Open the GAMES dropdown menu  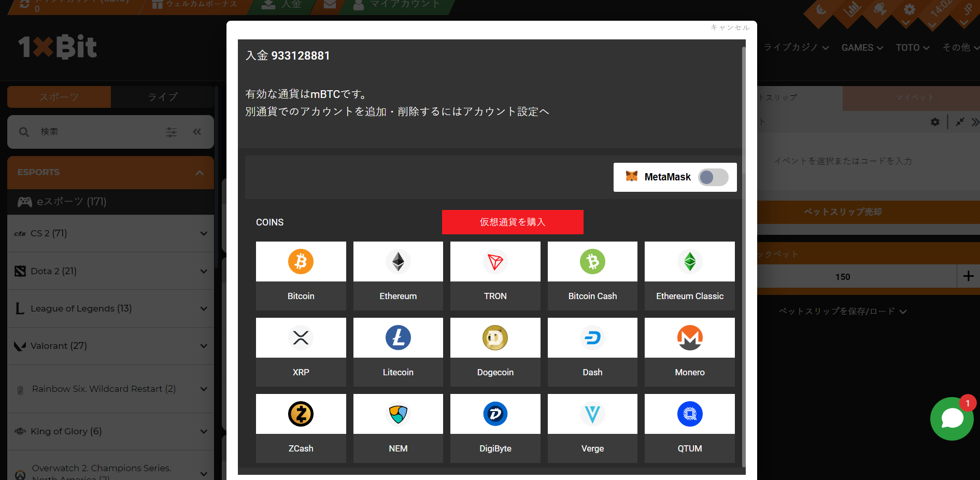pyautogui.click(x=861, y=48)
